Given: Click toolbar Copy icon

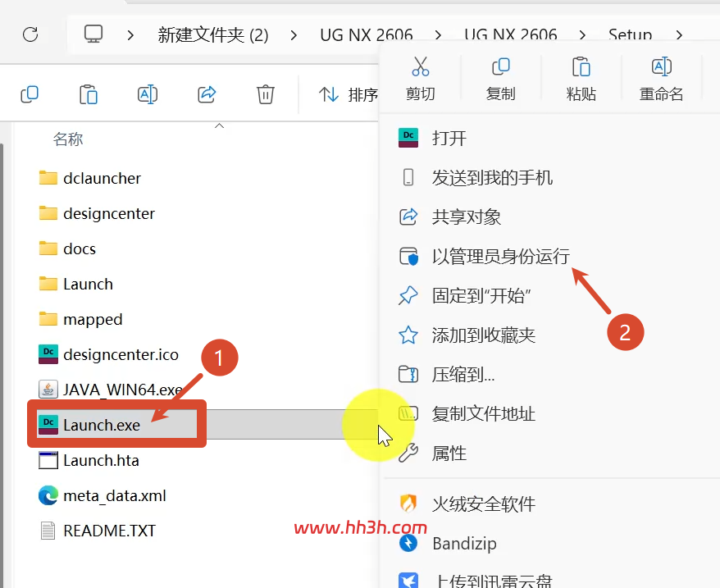Looking at the screenshot, I should click(30, 94).
